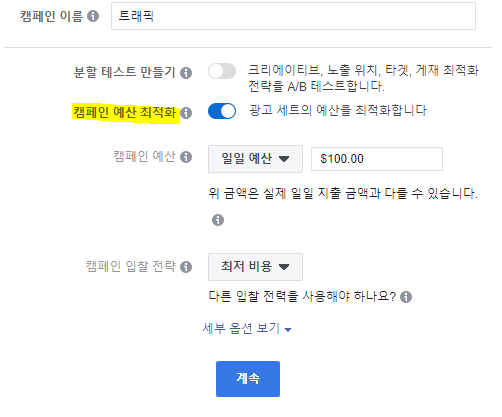The height and width of the screenshot is (417, 502).
Task: Click the 분할 테스트 만들기 label text
Action: [x=125, y=72]
